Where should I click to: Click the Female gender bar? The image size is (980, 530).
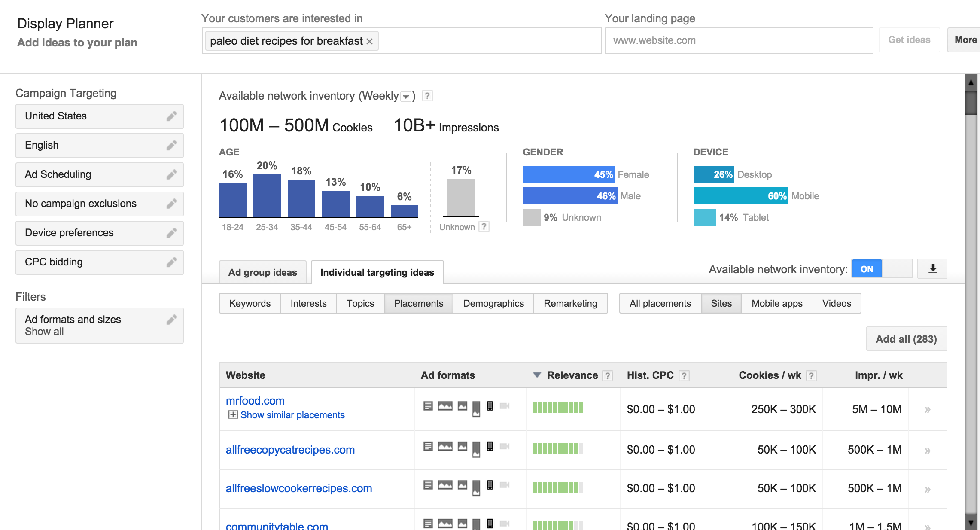pyautogui.click(x=569, y=174)
